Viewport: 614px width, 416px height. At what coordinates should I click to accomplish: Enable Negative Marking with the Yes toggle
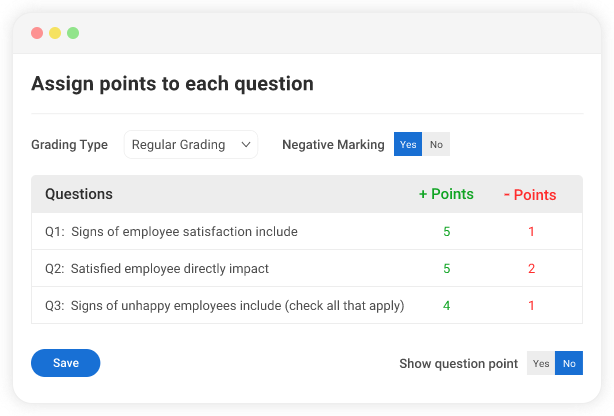click(x=408, y=145)
